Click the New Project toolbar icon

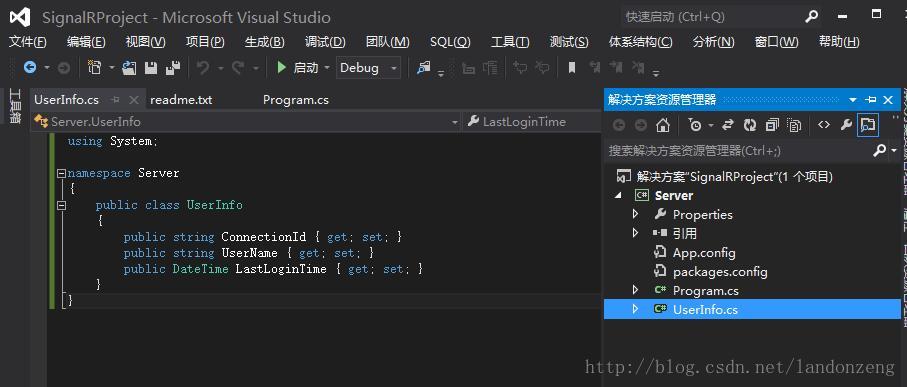click(x=94, y=68)
